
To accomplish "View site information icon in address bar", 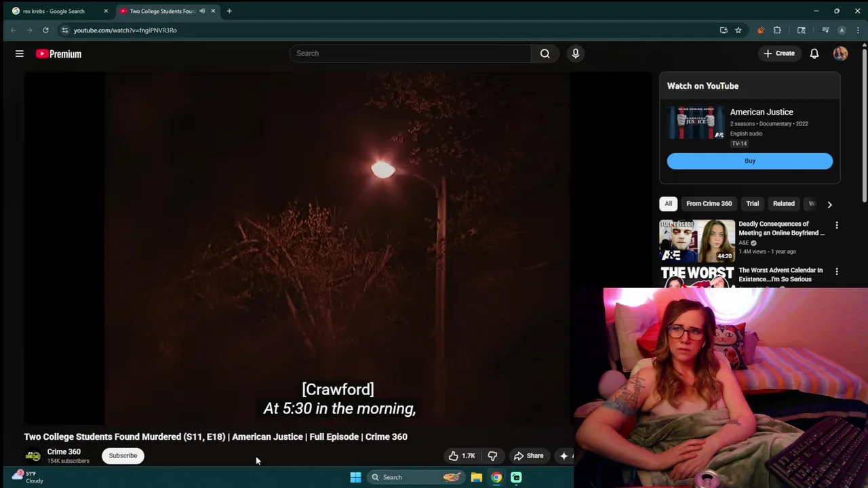I will tap(64, 30).
